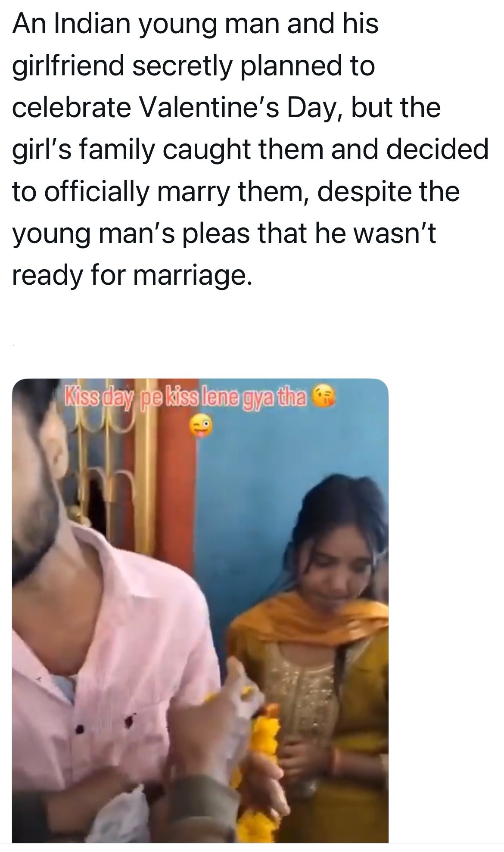Image resolution: width=504 pixels, height=852 pixels.
Task: Open the embedded video below the post
Action: click(200, 610)
